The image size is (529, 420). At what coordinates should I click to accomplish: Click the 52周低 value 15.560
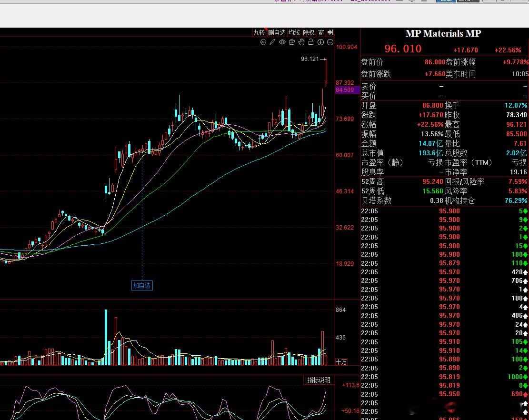point(432,191)
